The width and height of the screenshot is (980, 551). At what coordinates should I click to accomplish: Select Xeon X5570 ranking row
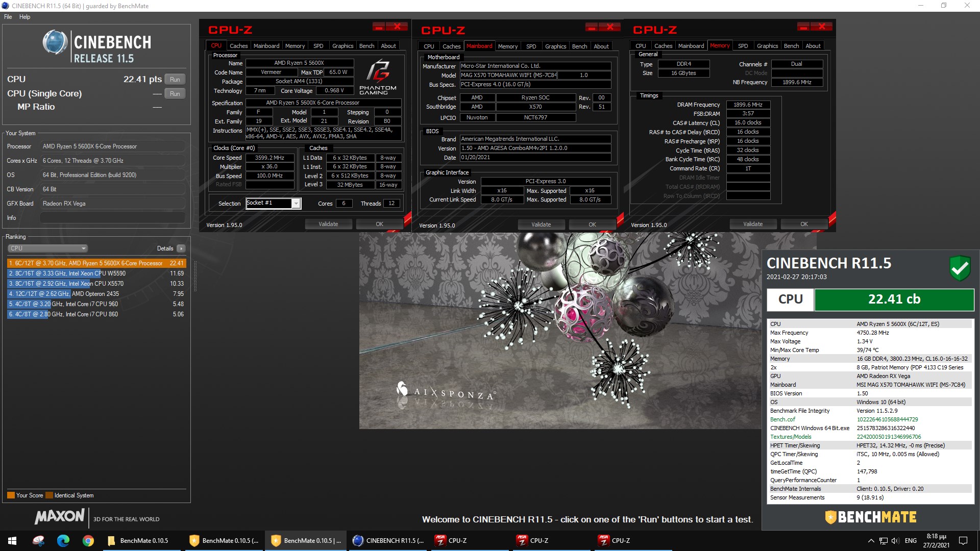point(96,284)
